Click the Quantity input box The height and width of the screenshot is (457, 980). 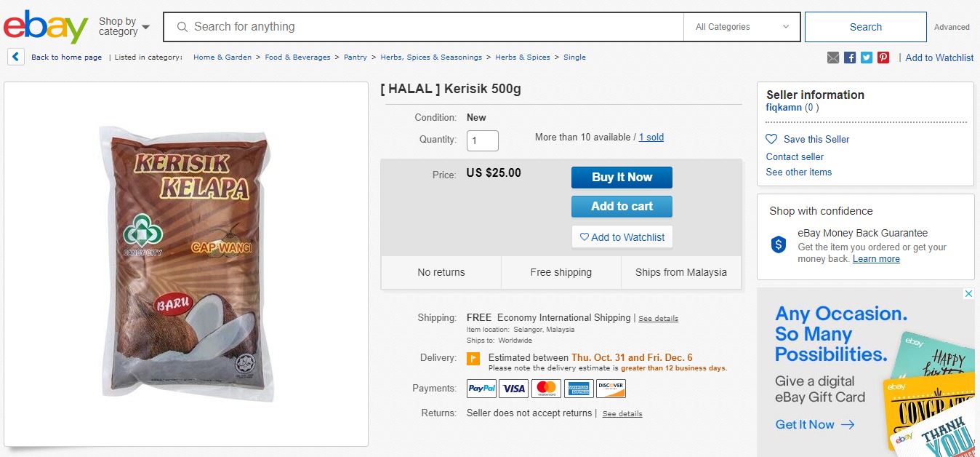point(482,140)
